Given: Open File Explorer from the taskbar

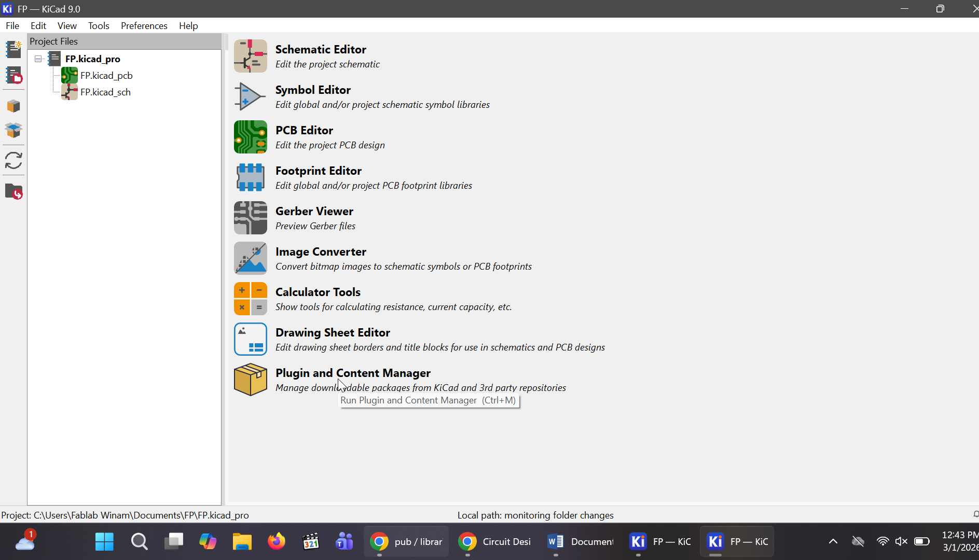Looking at the screenshot, I should pyautogui.click(x=242, y=542).
